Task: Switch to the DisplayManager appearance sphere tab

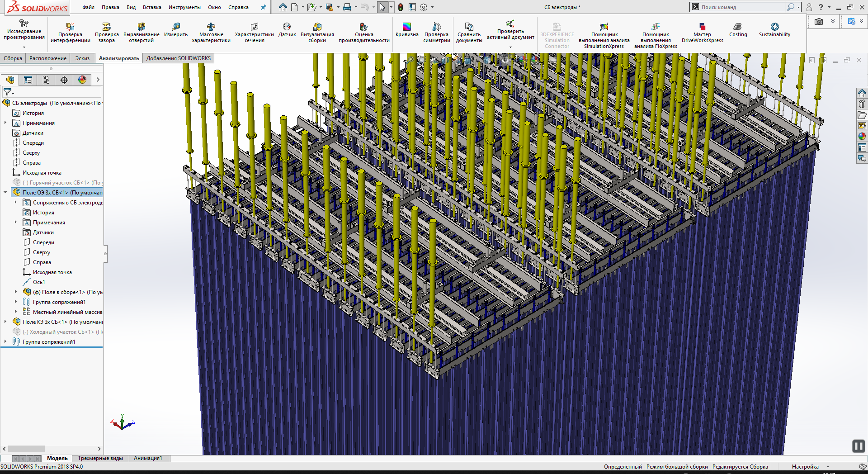Action: (82, 80)
